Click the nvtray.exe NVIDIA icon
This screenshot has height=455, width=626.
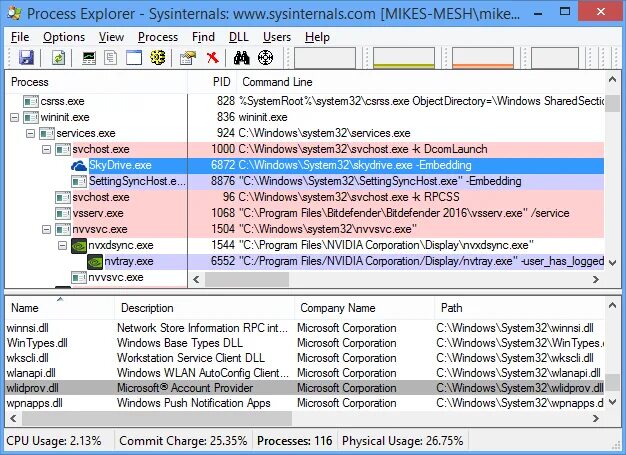point(95,261)
